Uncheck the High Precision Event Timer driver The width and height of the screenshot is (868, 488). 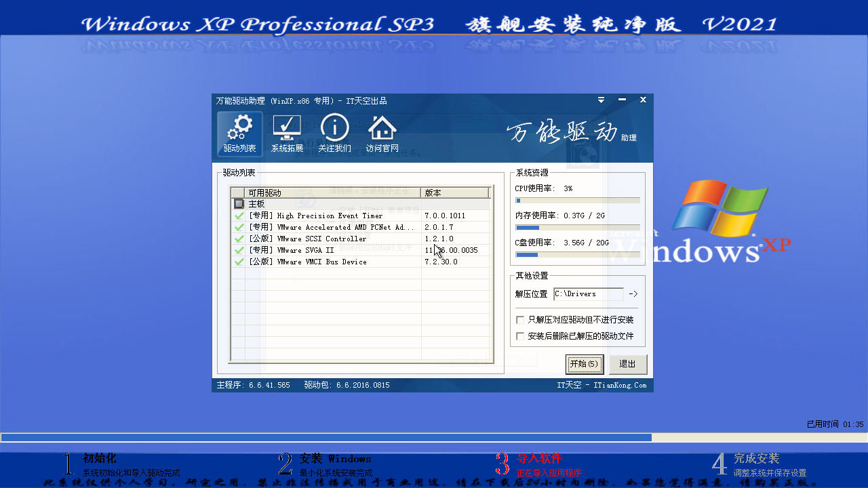[x=239, y=216]
